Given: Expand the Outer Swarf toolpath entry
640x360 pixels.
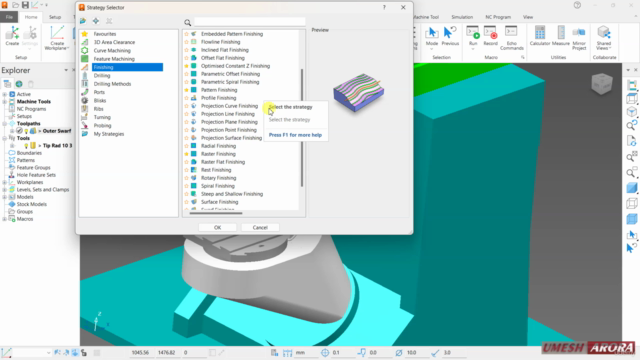Looking at the screenshot, I should coord(12,131).
